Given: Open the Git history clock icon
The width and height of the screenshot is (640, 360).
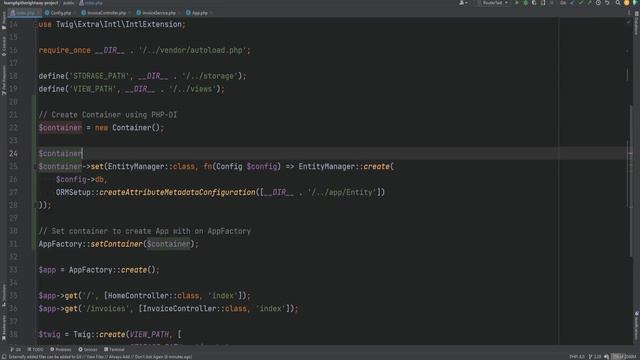Looking at the screenshot, I should point(598,3).
